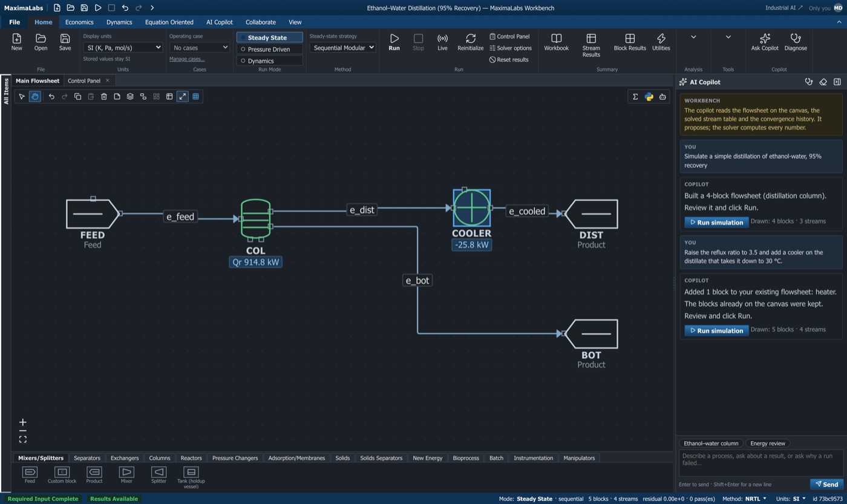Image resolution: width=847 pixels, height=504 pixels.
Task: Switch to the Control Panel canvas tab
Action: point(84,80)
